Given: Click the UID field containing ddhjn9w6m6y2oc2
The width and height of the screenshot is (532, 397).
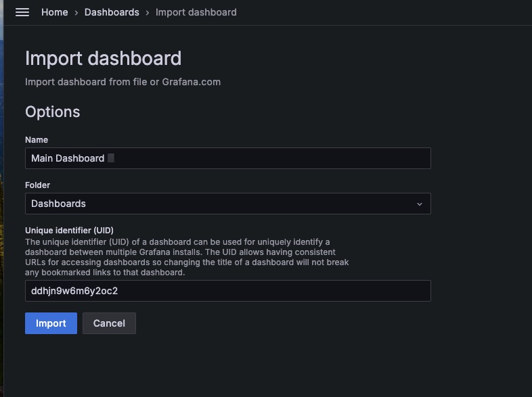Looking at the screenshot, I should 227,291.
